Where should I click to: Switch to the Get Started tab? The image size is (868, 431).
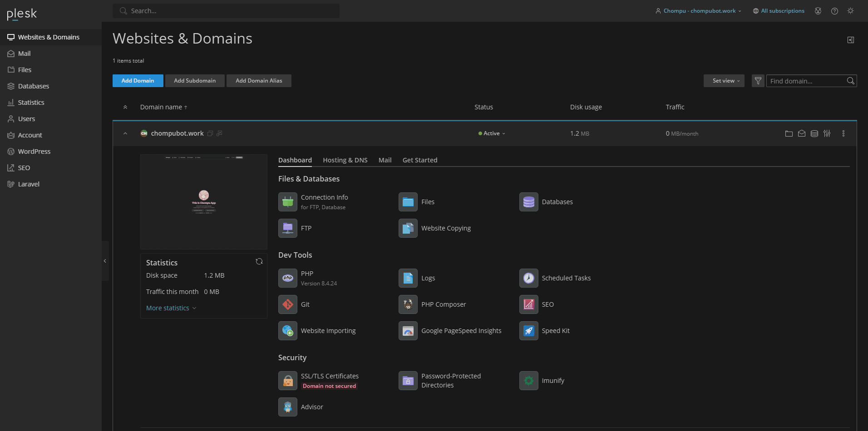click(420, 160)
